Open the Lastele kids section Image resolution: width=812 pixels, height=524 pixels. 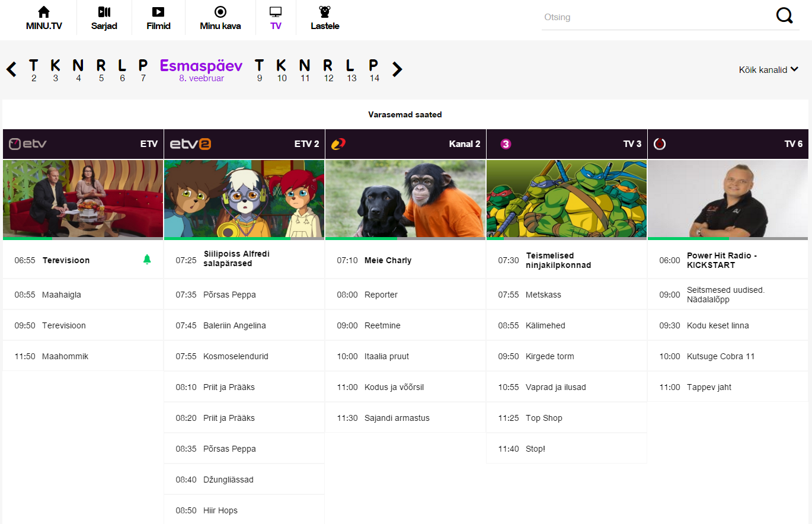(x=325, y=18)
